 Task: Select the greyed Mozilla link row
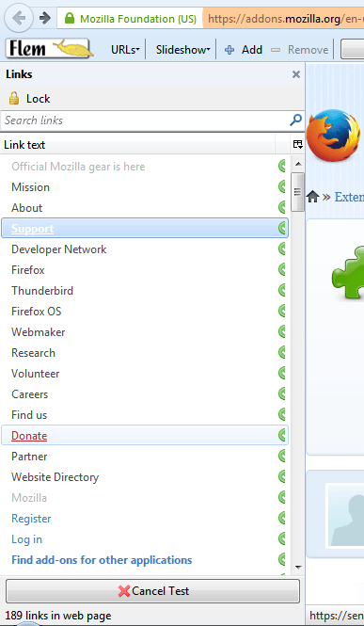(145, 498)
